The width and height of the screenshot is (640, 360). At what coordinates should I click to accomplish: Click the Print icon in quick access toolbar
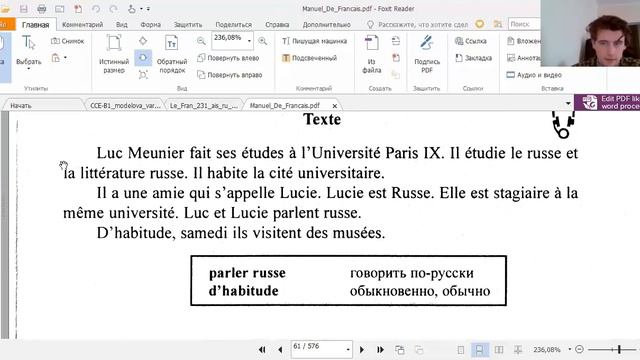point(42,9)
